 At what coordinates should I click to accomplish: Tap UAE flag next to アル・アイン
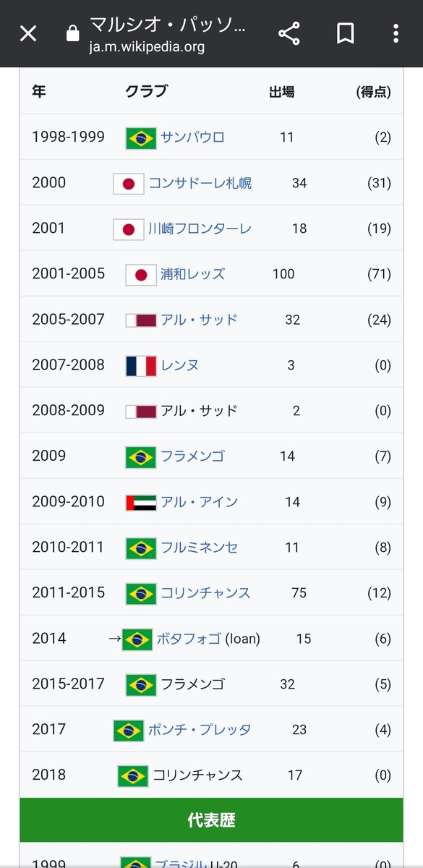coord(141,502)
